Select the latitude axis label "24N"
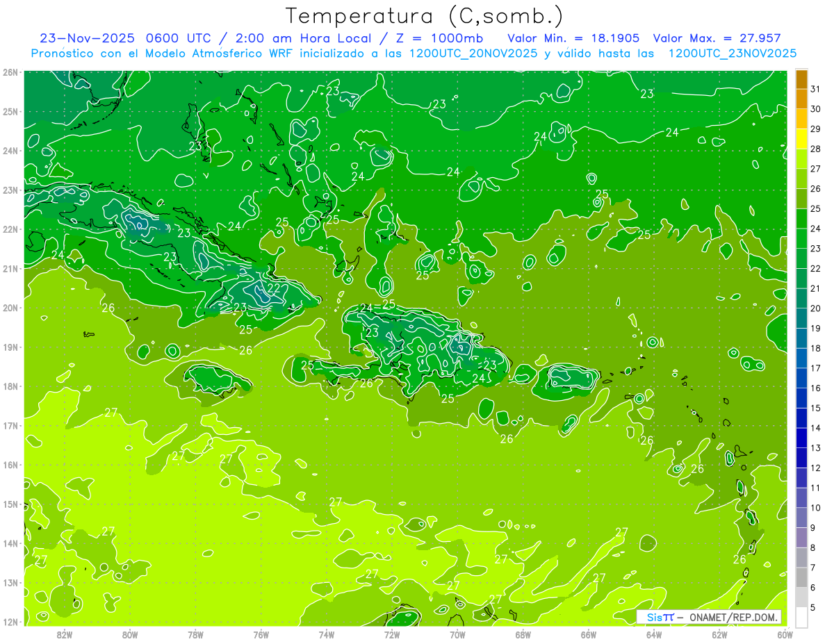This screenshot has width=834, height=644. [10, 151]
